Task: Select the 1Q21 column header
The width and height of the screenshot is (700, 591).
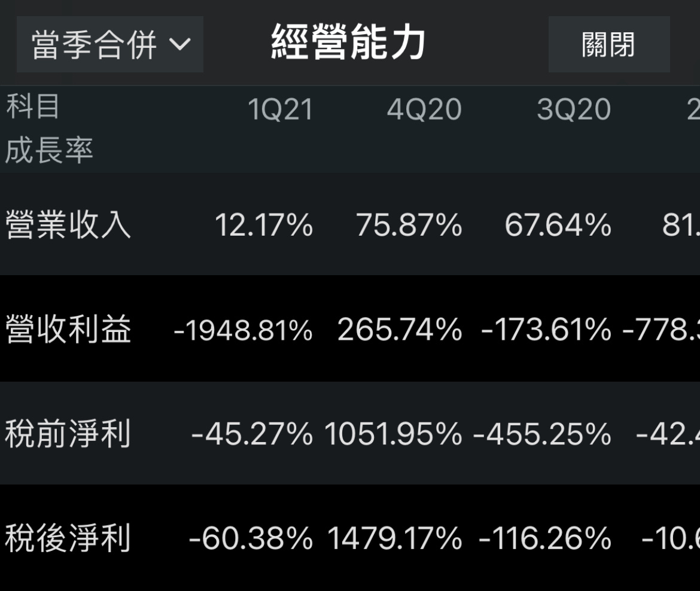Action: (x=280, y=110)
